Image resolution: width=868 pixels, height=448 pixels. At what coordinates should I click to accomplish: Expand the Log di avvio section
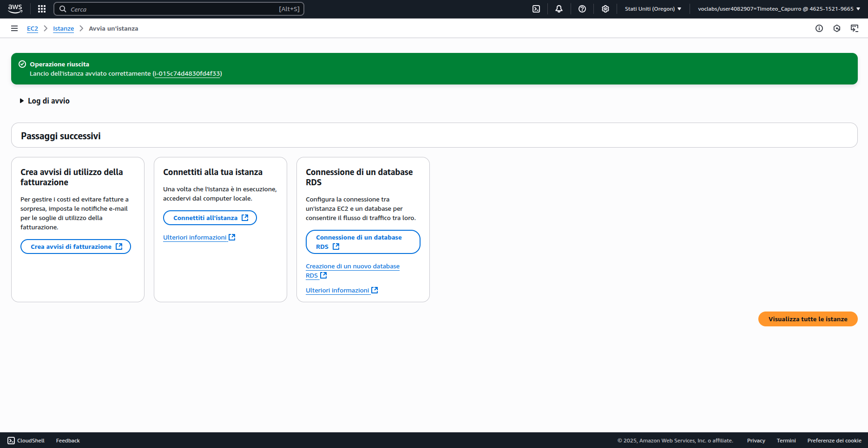click(x=45, y=101)
